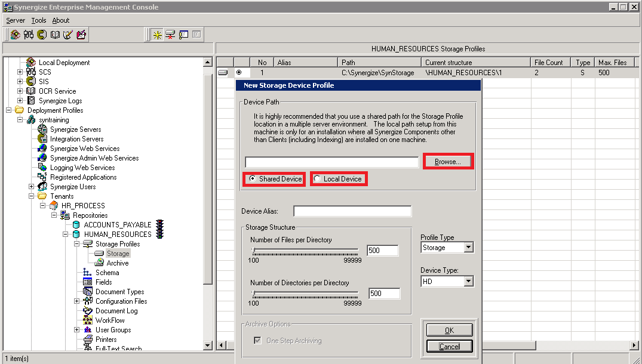Click the storage device icon in table row 1

223,73
